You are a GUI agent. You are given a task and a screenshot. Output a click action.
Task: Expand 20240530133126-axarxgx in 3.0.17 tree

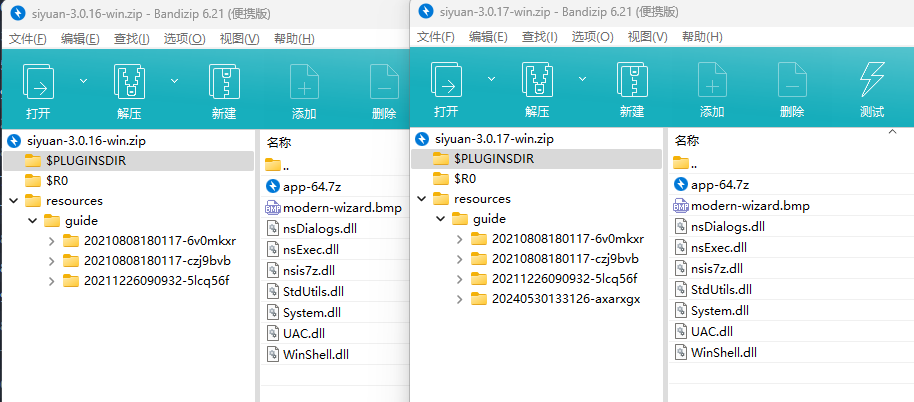(x=459, y=299)
